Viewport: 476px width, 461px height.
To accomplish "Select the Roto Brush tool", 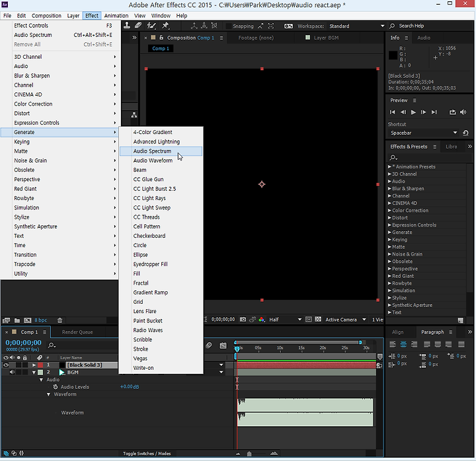I will [151, 26].
